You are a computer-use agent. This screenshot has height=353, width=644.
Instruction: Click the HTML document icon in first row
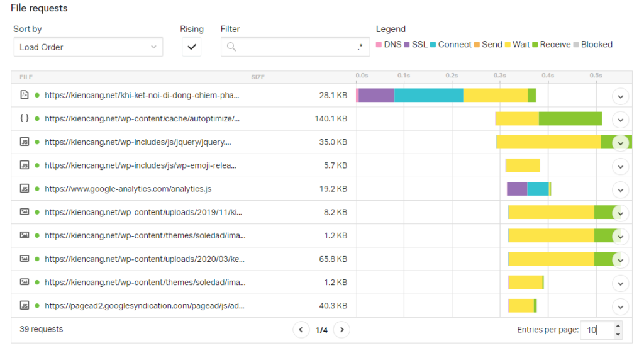tap(25, 95)
